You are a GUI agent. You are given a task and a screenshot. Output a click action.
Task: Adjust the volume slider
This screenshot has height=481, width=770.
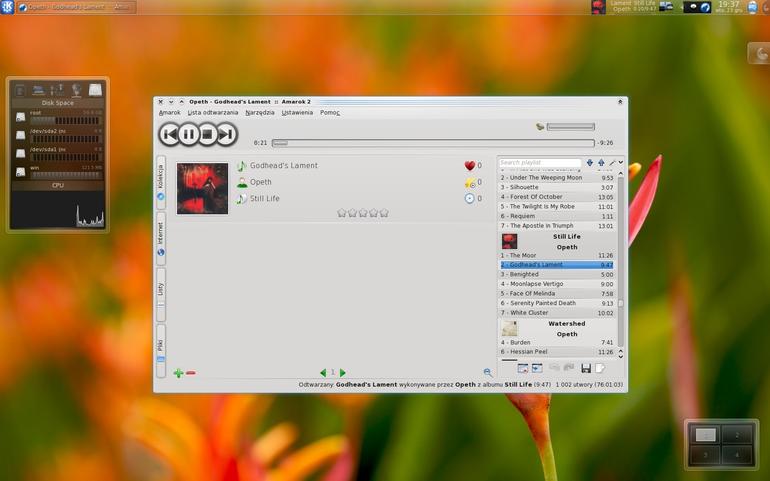(571, 127)
